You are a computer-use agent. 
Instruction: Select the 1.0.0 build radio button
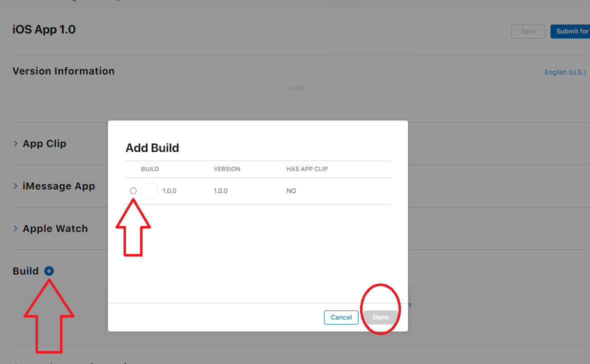[133, 191]
